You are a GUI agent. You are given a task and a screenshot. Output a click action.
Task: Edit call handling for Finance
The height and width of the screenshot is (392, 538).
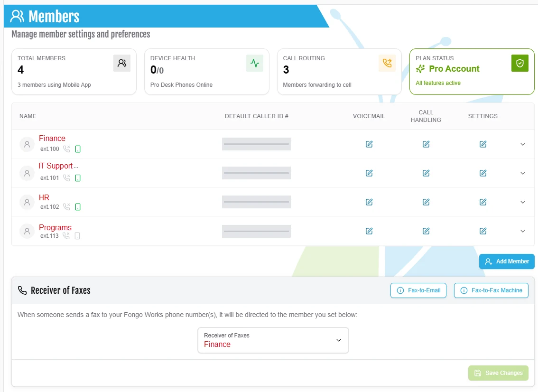point(426,144)
